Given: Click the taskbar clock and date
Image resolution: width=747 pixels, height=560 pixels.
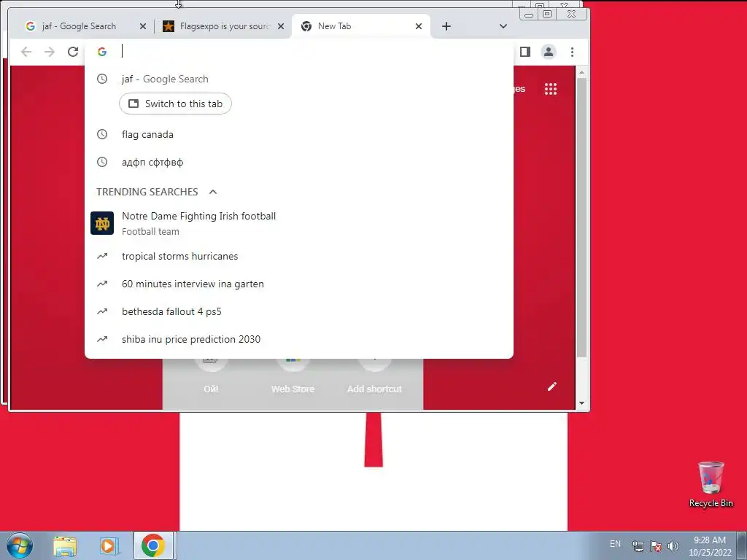Looking at the screenshot, I should (709, 546).
